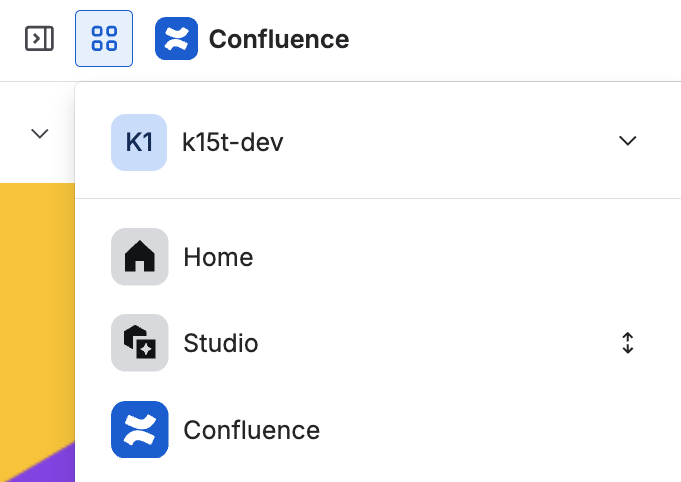Screen dimensions: 681x482
Task: Expand the chevron beside the yellow banner
Action: [40, 134]
